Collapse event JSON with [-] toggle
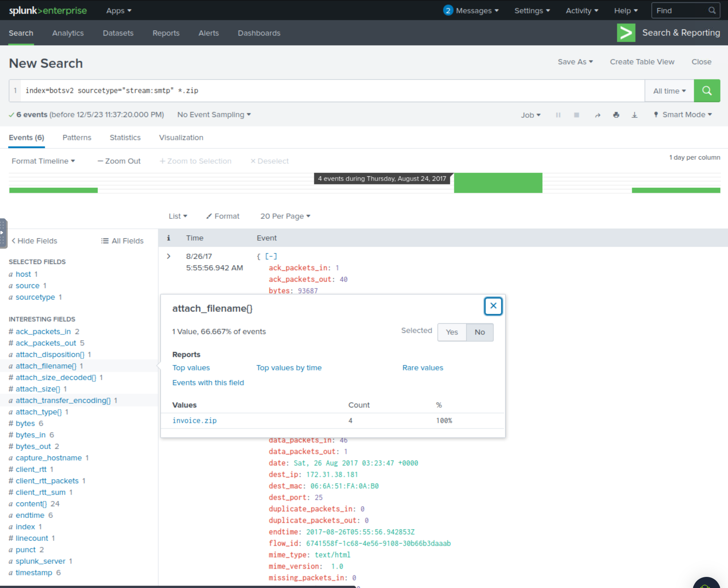Viewport: 728px width, 588px height. 271,256
